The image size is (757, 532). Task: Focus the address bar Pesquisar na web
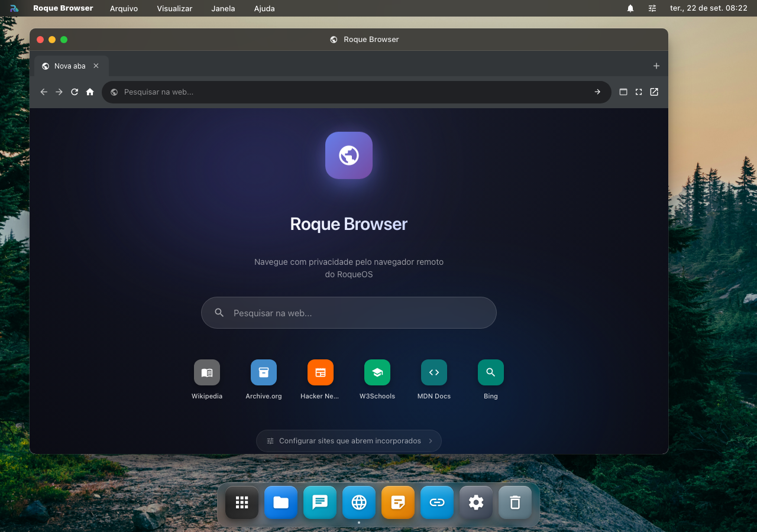357,92
